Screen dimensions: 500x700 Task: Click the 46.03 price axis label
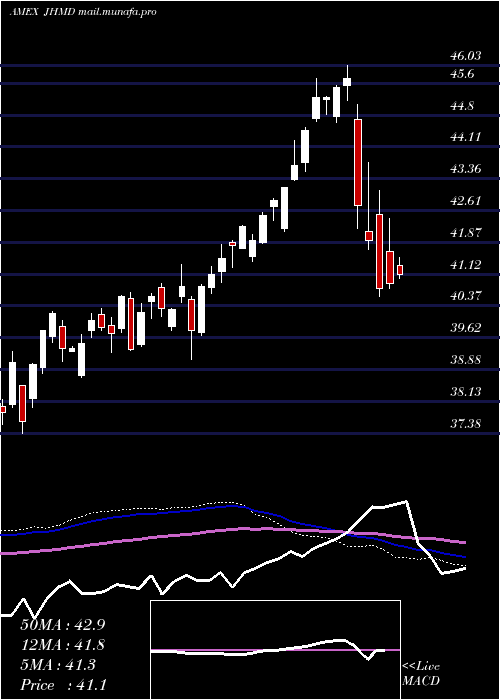point(466,56)
